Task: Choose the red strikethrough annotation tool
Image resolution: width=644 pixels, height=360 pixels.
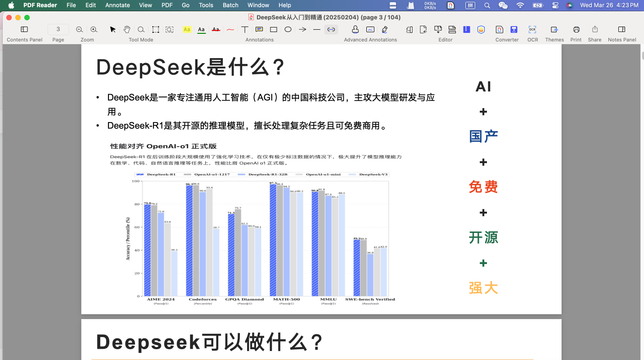Action: click(216, 29)
